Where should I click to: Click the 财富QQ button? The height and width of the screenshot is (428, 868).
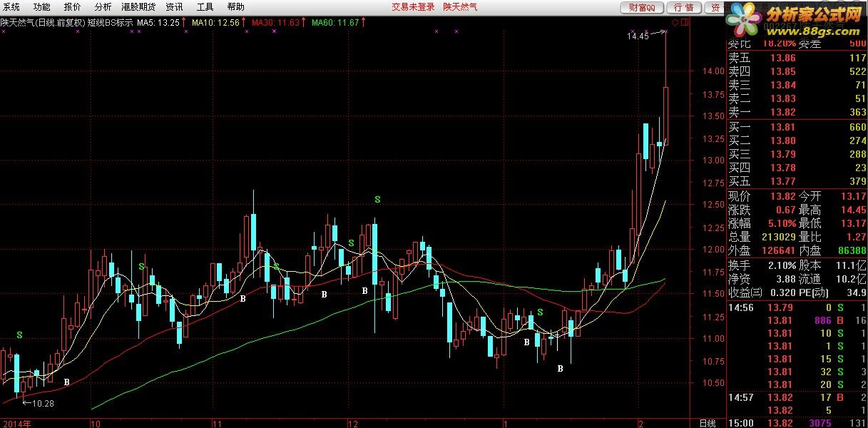coord(642,7)
